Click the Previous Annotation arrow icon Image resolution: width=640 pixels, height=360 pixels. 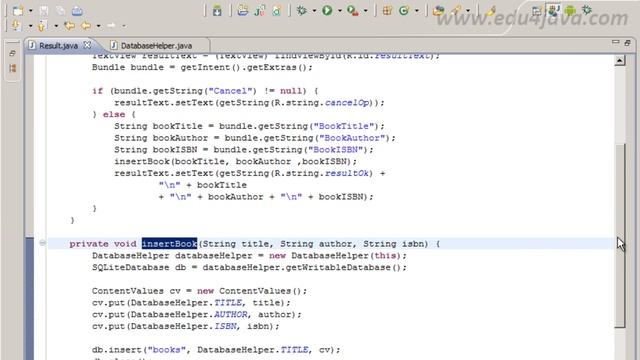pos(42,26)
